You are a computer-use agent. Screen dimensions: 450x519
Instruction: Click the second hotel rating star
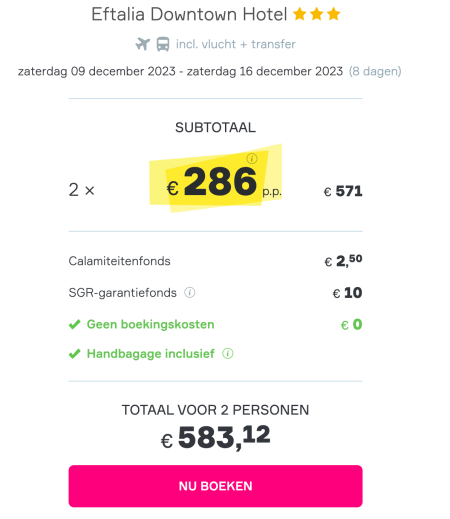point(316,14)
